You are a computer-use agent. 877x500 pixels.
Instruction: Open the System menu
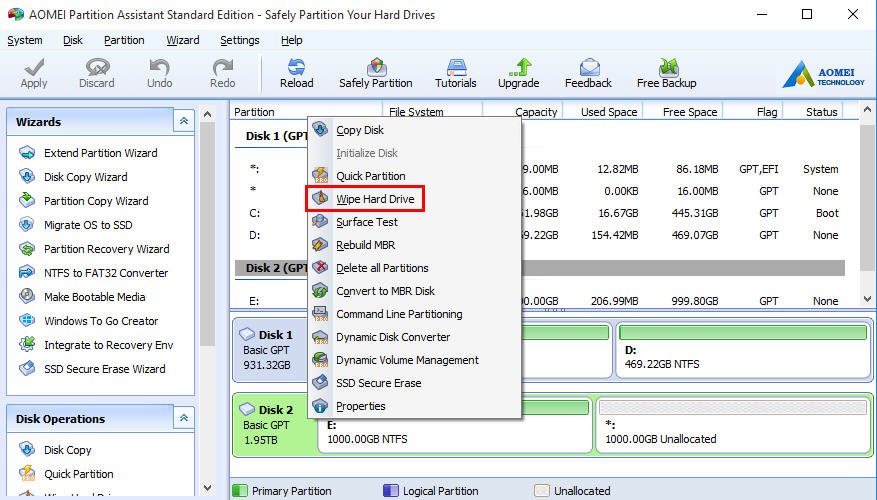[25, 40]
